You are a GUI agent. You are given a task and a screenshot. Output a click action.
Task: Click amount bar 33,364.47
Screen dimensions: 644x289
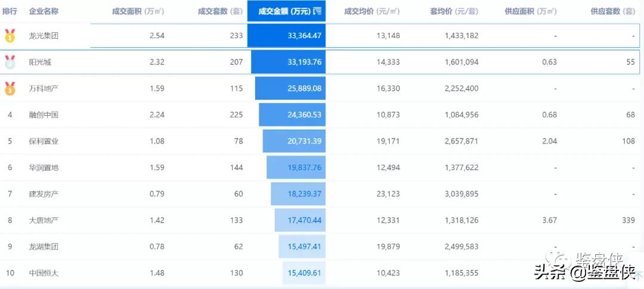pos(286,35)
